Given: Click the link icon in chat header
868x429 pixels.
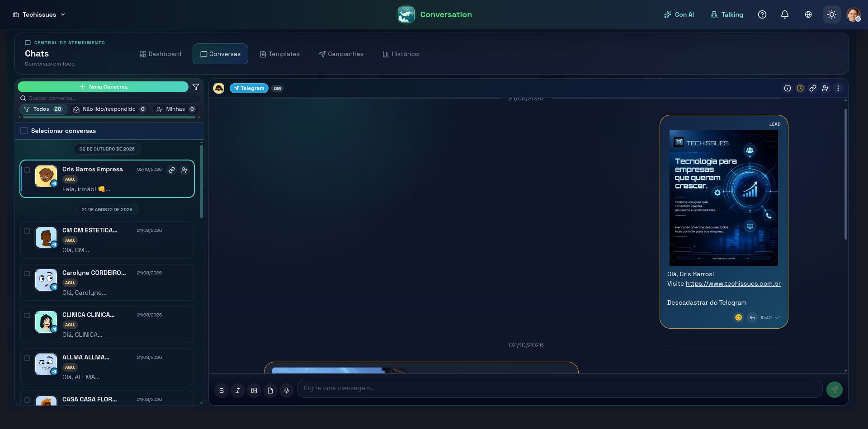Looking at the screenshot, I should point(813,88).
